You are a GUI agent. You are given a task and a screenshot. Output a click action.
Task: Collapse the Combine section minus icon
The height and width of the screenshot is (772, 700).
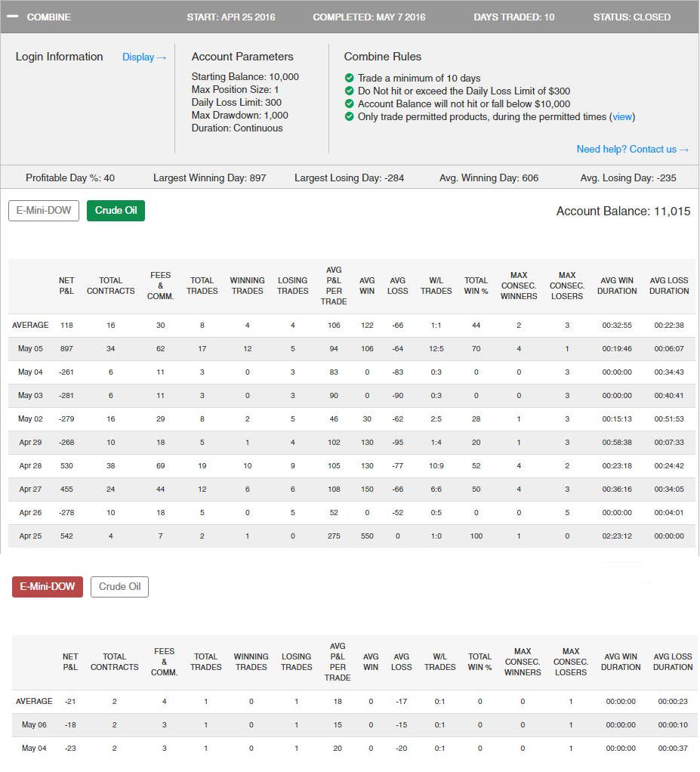pyautogui.click(x=12, y=17)
